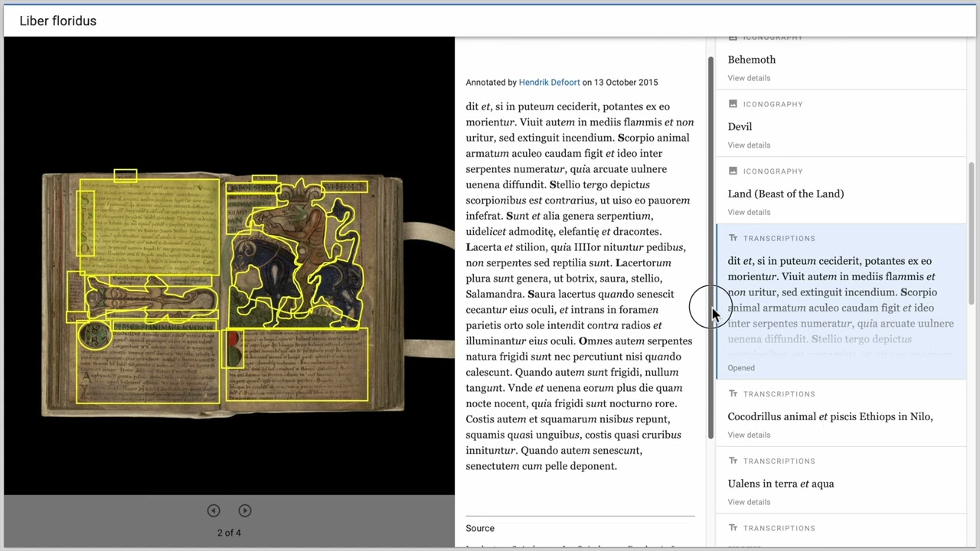View details of Land (Beast of the Land)
The height and width of the screenshot is (551, 980).
pyautogui.click(x=749, y=212)
